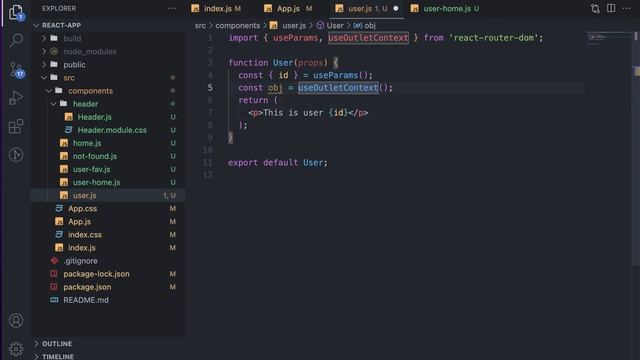Open not-found.js file
The width and height of the screenshot is (640, 360).
pyautogui.click(x=95, y=156)
